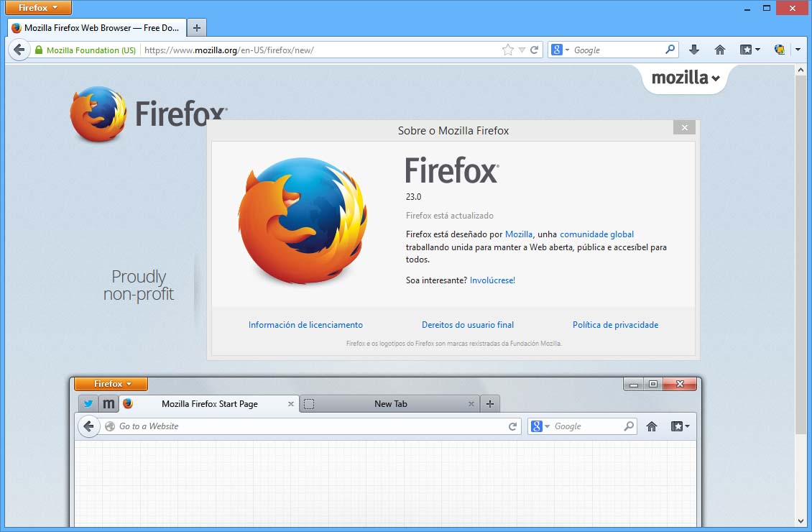
Task: Click the globe add-on toolbar icon
Action: 780,50
